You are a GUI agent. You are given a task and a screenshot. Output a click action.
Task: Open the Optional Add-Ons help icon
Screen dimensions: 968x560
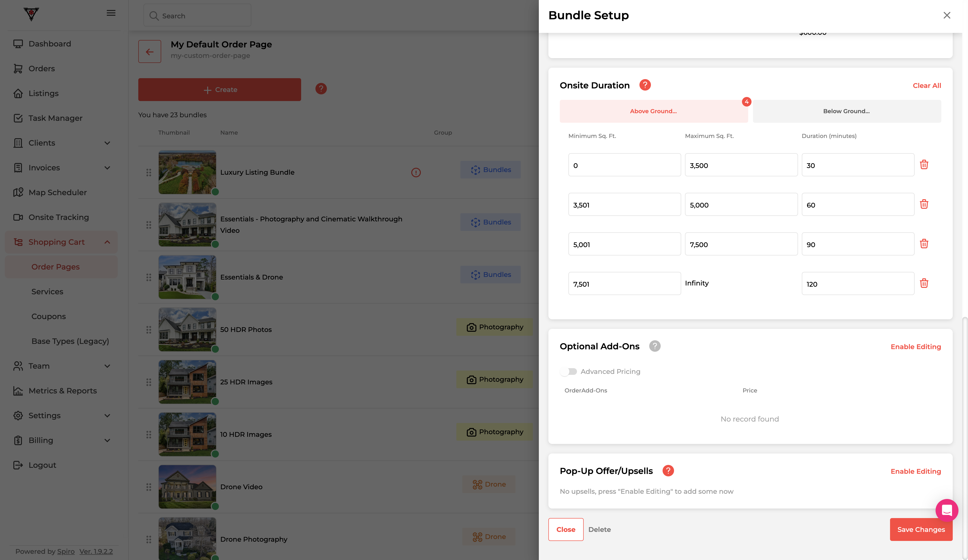pyautogui.click(x=654, y=346)
